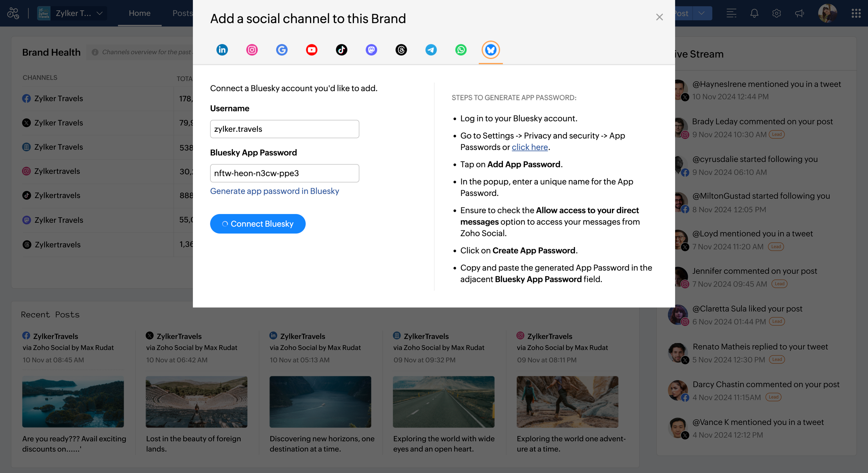Viewport: 868px width, 473px height.
Task: Open the notifications bell icon
Action: coord(754,13)
